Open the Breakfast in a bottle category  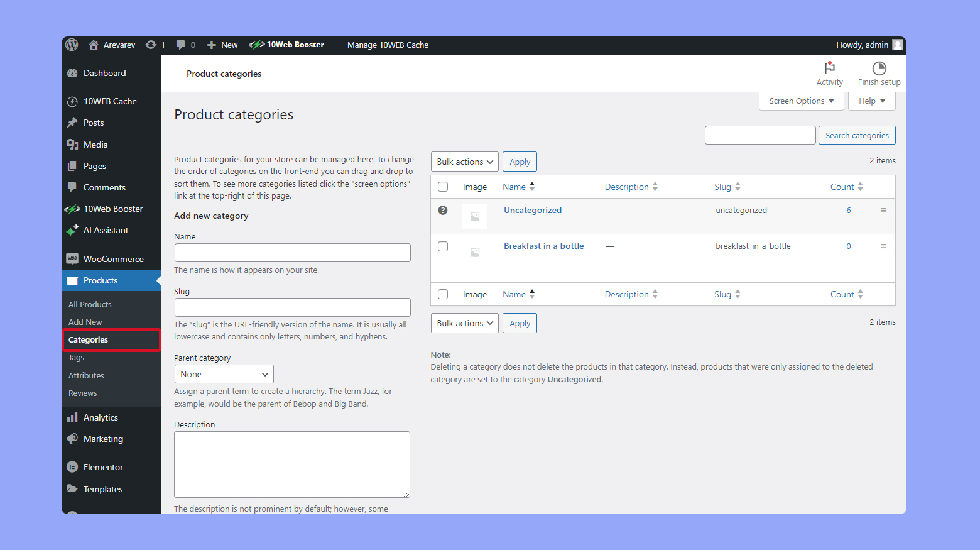543,246
